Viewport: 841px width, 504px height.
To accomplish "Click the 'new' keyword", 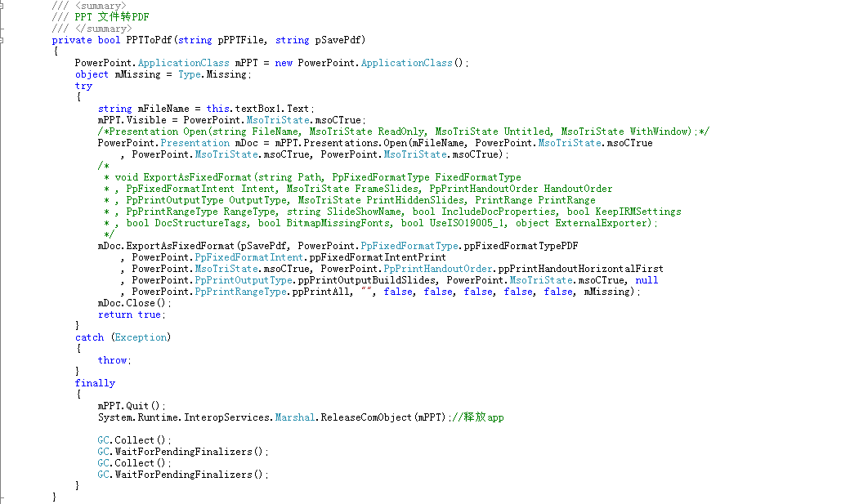I will [284, 63].
